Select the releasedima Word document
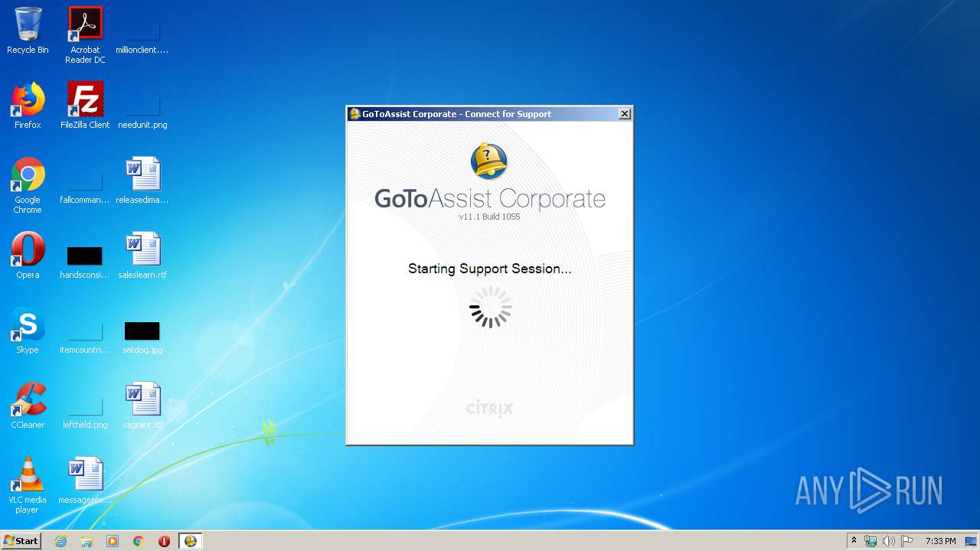This screenshot has width=980, height=551. [142, 181]
